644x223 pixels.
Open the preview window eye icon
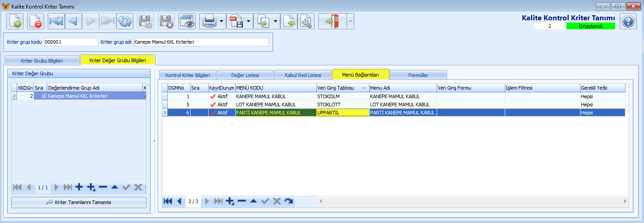(187, 21)
